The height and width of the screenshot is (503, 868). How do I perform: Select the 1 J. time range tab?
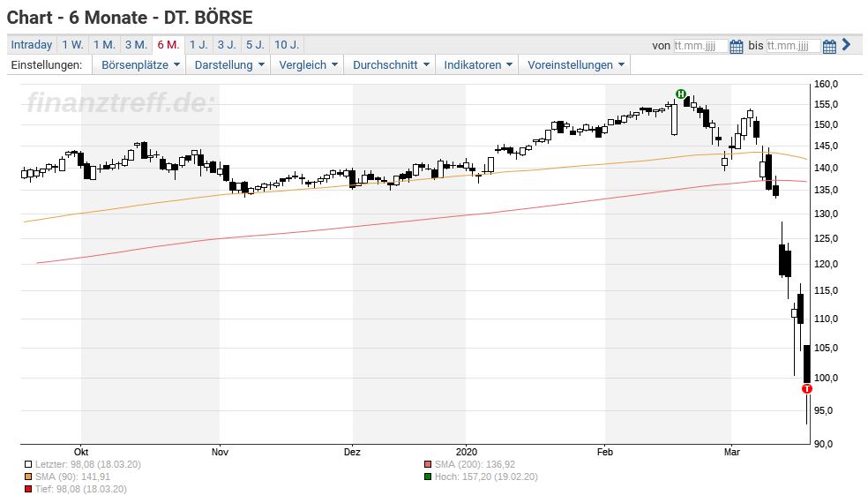coord(198,45)
